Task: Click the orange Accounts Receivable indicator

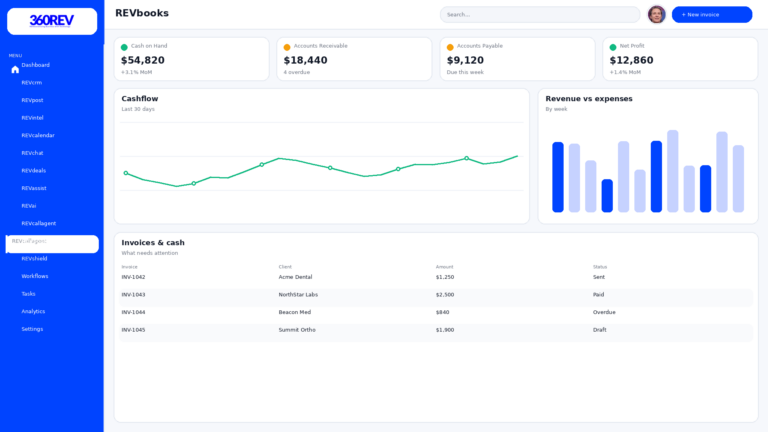Action: (287, 47)
